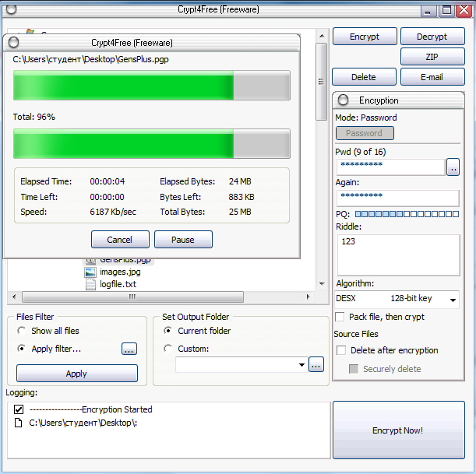Pause the encryption progress
Screen dimensions: 476x474
coord(183,240)
